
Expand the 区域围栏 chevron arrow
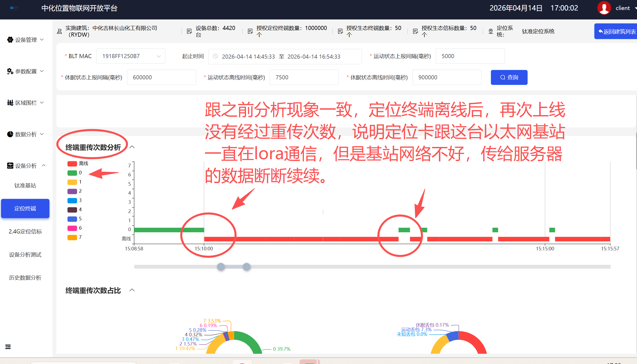(42, 102)
